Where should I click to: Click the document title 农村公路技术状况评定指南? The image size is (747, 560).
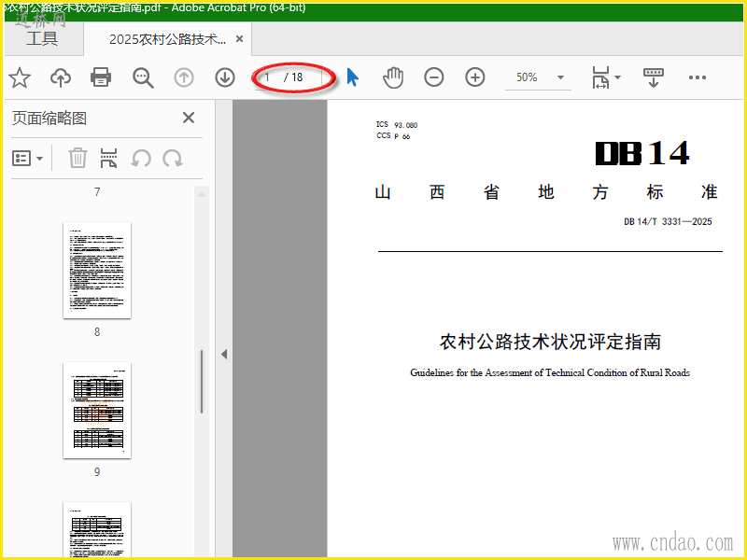coord(550,342)
